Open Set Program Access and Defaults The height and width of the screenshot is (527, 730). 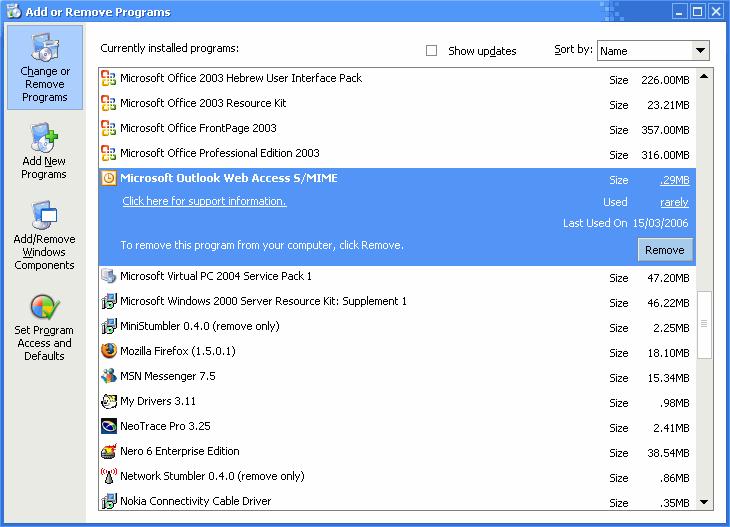tap(44, 327)
